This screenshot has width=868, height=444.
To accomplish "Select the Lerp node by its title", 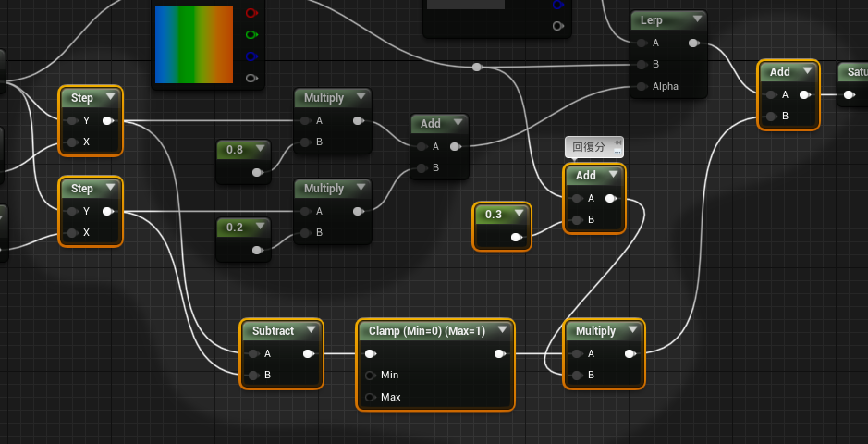I will pyautogui.click(x=651, y=20).
